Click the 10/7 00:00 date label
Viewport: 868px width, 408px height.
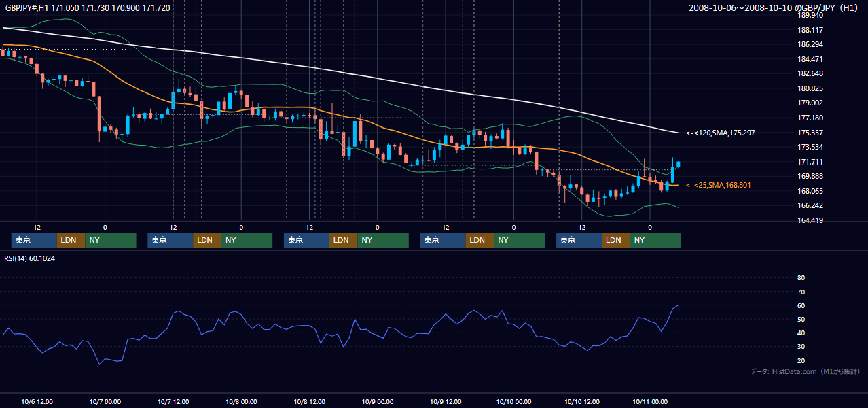[x=105, y=401]
